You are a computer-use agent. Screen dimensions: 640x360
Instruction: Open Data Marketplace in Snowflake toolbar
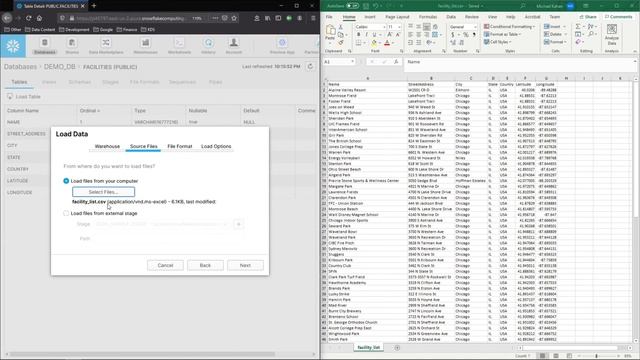point(106,46)
